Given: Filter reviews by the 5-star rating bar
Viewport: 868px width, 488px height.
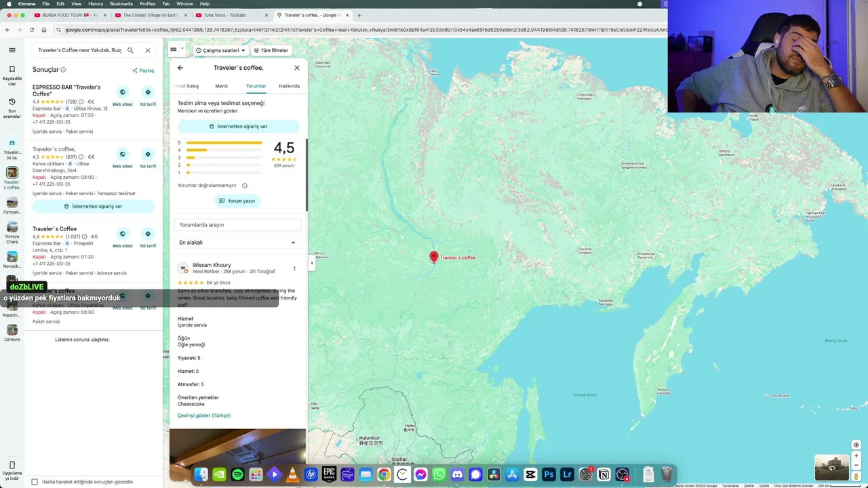Looking at the screenshot, I should click(x=224, y=143).
